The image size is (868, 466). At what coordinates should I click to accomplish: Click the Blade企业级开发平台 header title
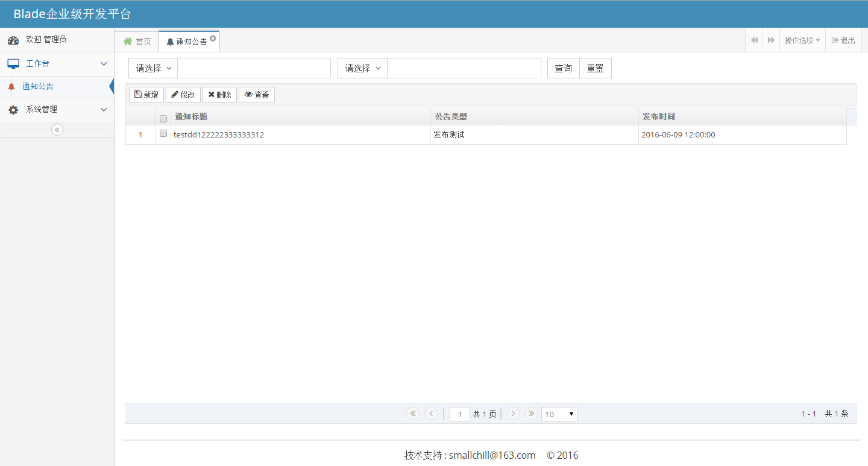point(72,14)
